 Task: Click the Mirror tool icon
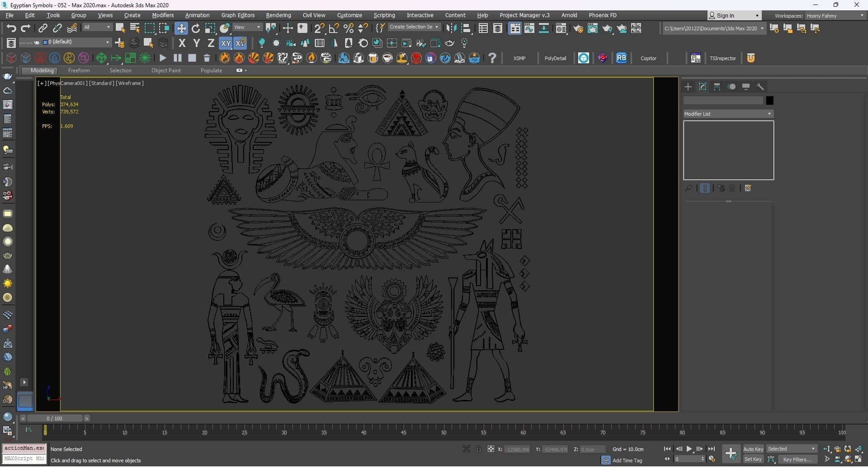tap(451, 28)
